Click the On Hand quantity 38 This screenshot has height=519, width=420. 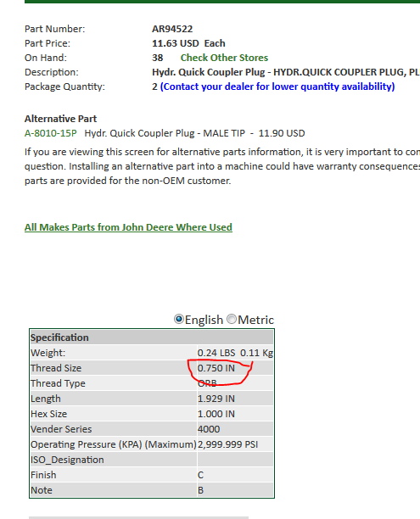tap(157, 58)
